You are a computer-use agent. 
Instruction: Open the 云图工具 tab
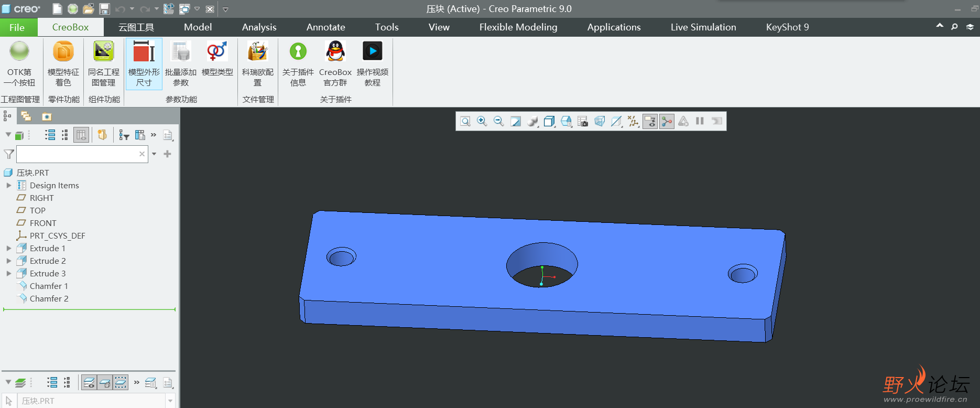[136, 27]
